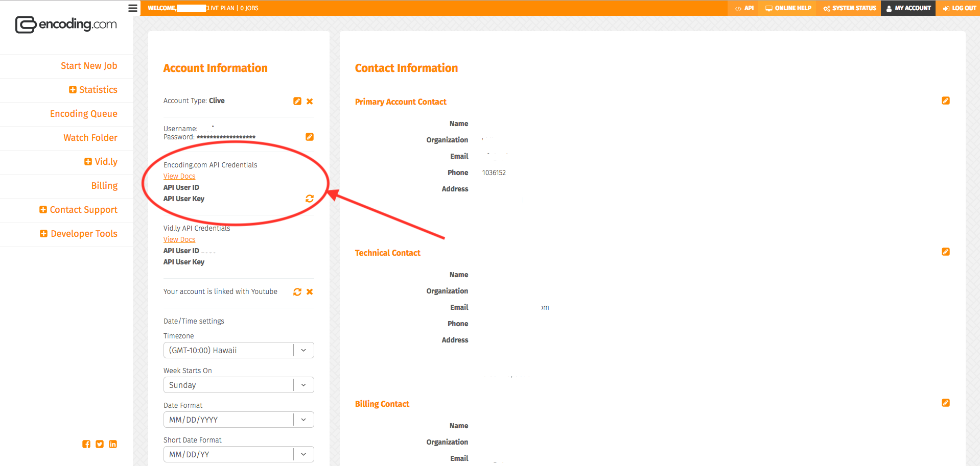
Task: Open Start New Job in sidebar
Action: point(89,66)
